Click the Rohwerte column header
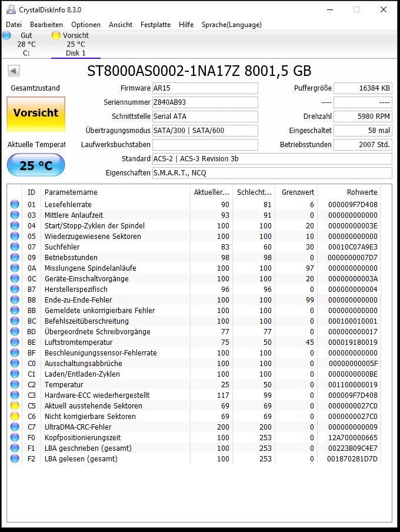400x532 pixels. (x=349, y=192)
